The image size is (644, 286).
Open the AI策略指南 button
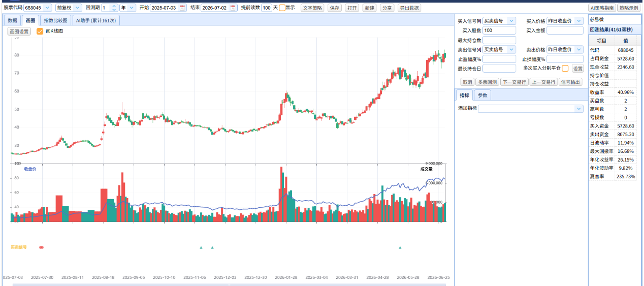tap(601, 8)
